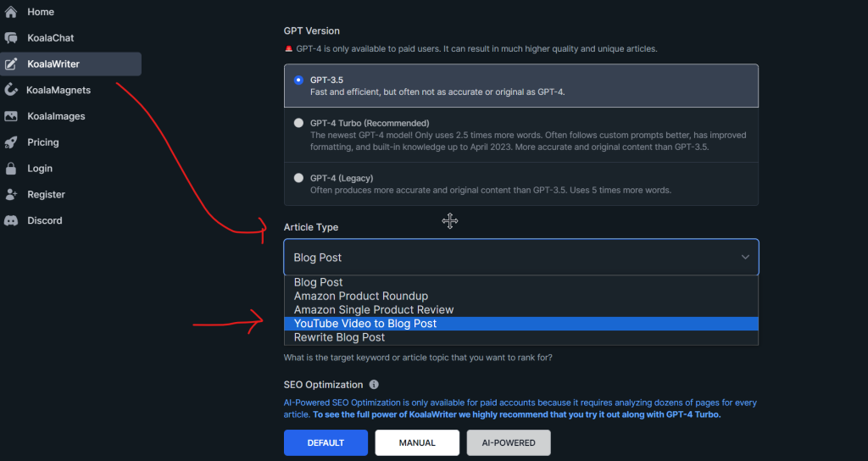Open the Discord sidebar link
This screenshot has width=868, height=461.
pos(45,220)
